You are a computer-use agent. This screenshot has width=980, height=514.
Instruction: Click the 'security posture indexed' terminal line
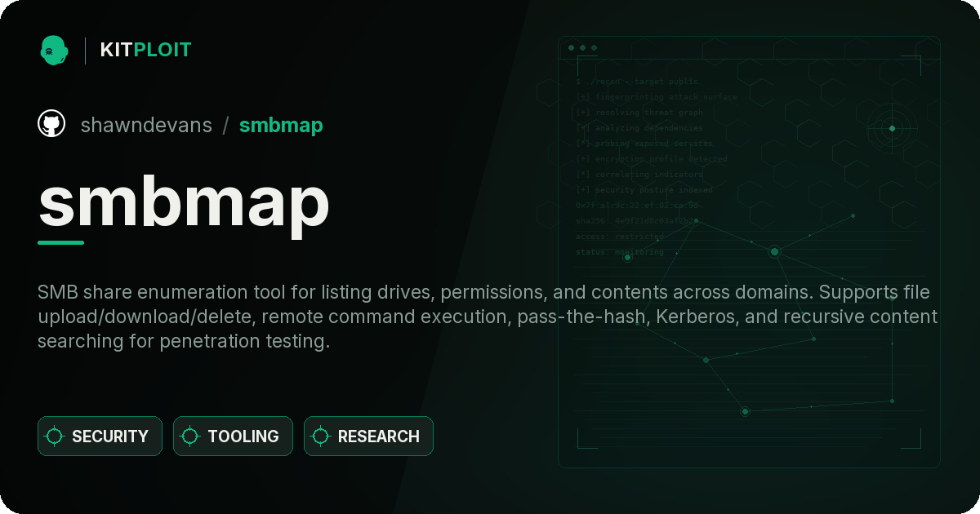(644, 190)
